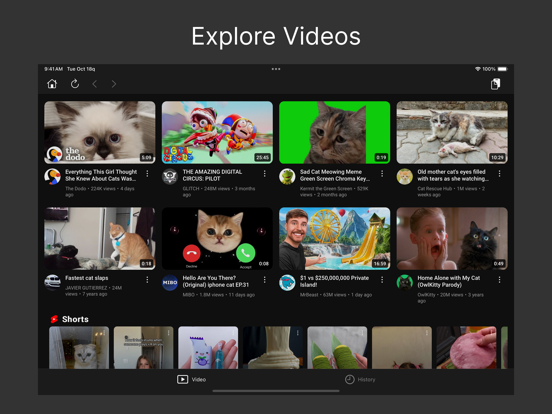
Task: Reload the page with refresh icon
Action: tap(75, 84)
